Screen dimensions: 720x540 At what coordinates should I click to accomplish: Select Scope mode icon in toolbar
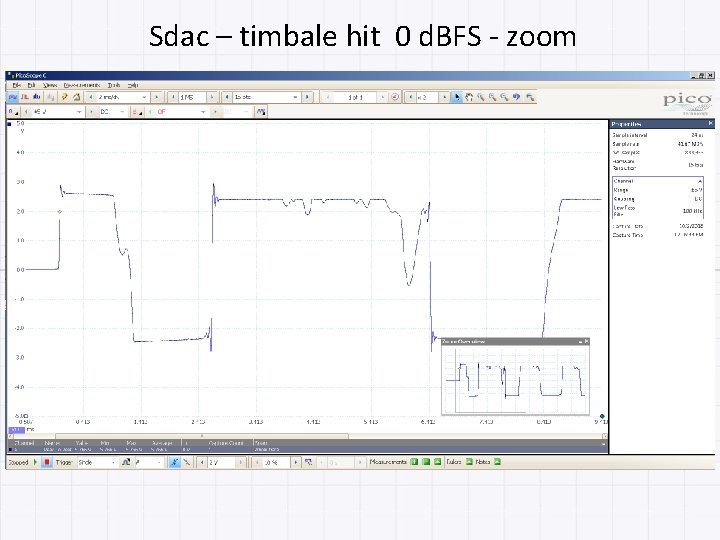(x=13, y=97)
